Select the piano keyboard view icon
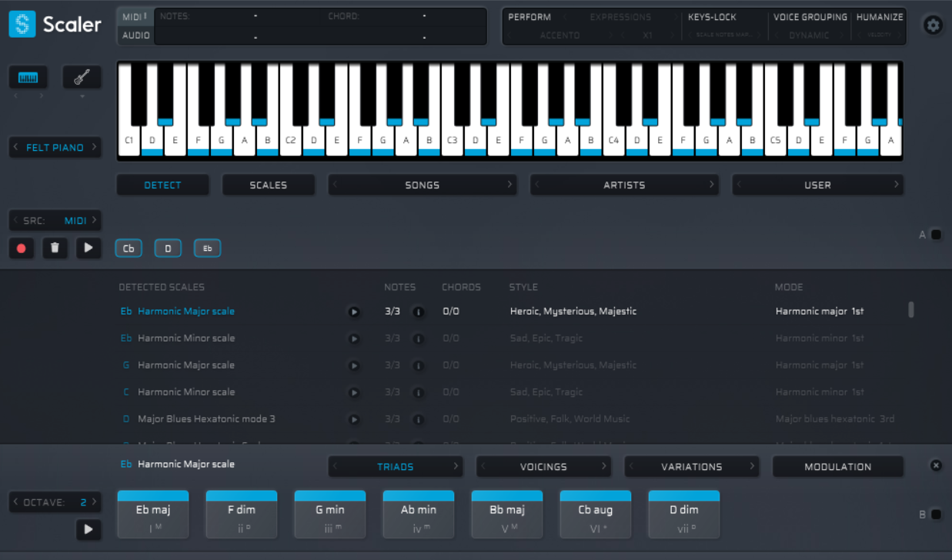Image resolution: width=952 pixels, height=560 pixels. point(28,78)
